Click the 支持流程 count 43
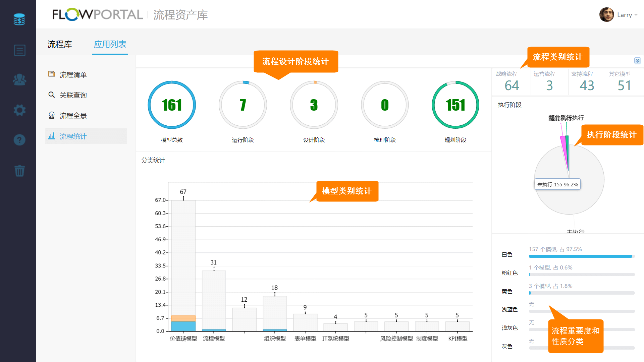The height and width of the screenshot is (362, 644). pos(587,85)
